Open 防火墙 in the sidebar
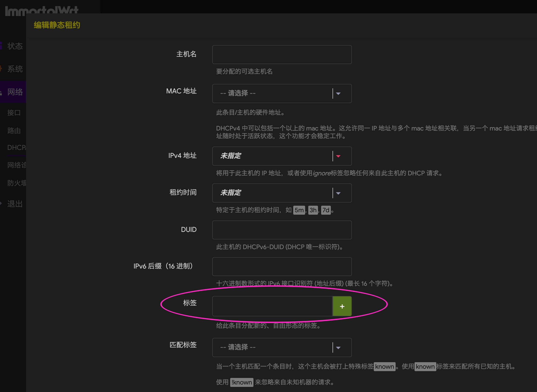 click(16, 183)
